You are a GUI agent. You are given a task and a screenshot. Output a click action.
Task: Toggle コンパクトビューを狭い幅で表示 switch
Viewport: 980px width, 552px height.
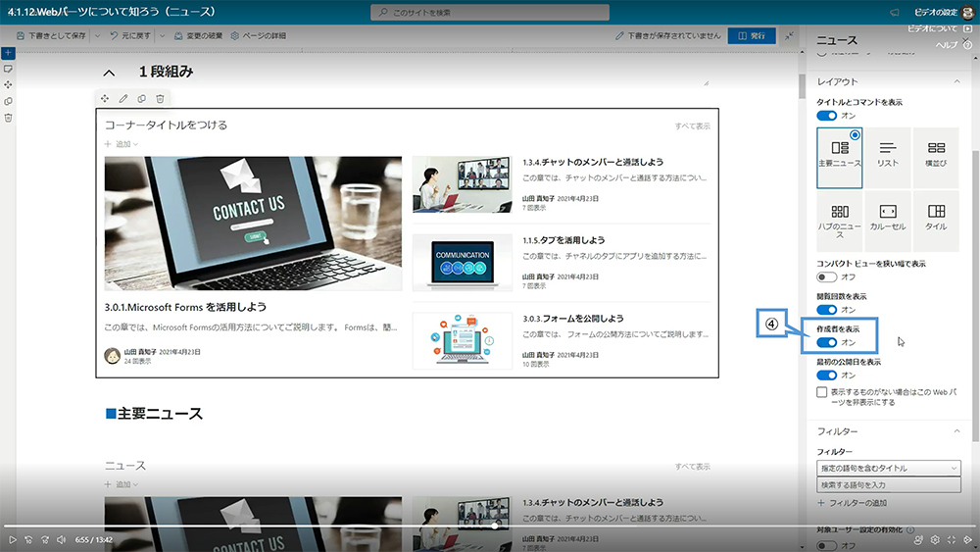point(826,276)
